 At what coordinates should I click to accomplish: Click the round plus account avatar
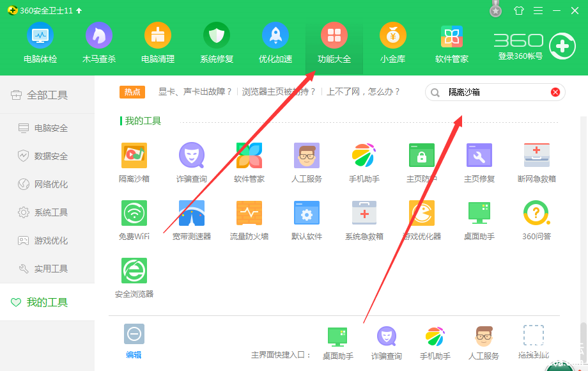pos(562,46)
